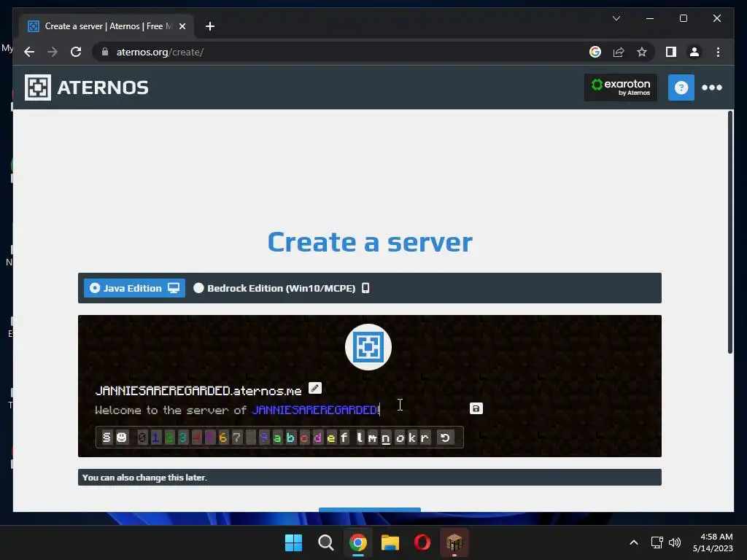Choose aqua color code 'b'
This screenshot has height=560, width=747.
click(x=290, y=437)
